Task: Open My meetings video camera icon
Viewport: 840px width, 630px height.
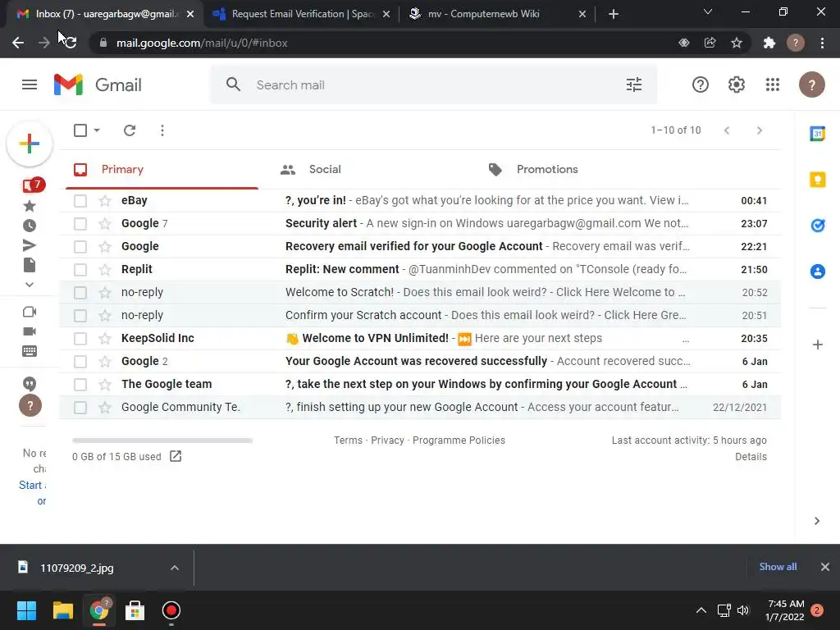Action: click(x=30, y=331)
